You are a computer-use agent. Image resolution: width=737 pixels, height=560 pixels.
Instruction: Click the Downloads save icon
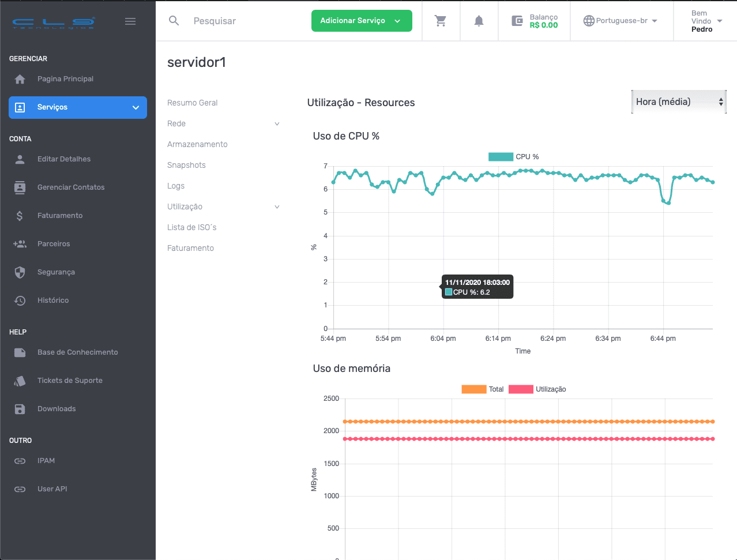[x=20, y=409]
